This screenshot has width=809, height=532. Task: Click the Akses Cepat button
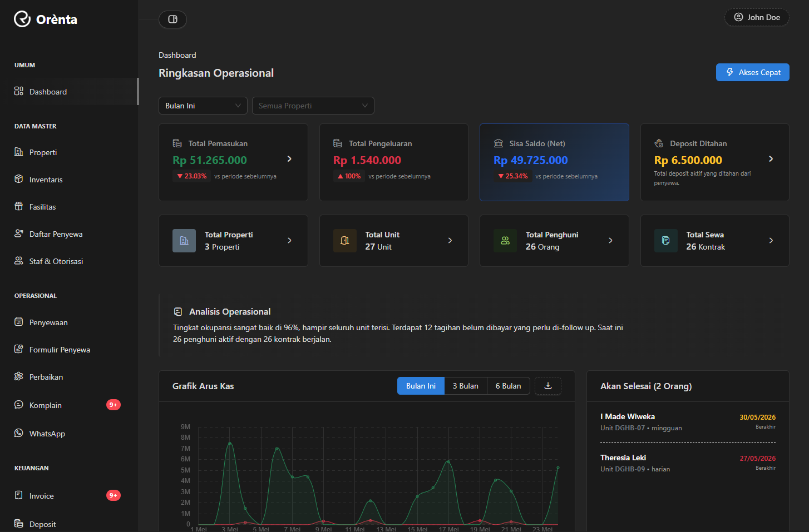tap(752, 72)
